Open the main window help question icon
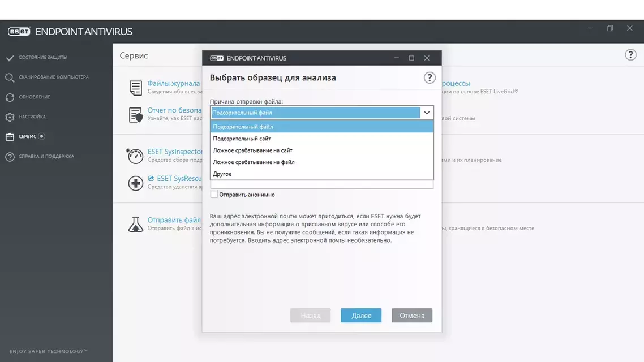 coord(630,55)
